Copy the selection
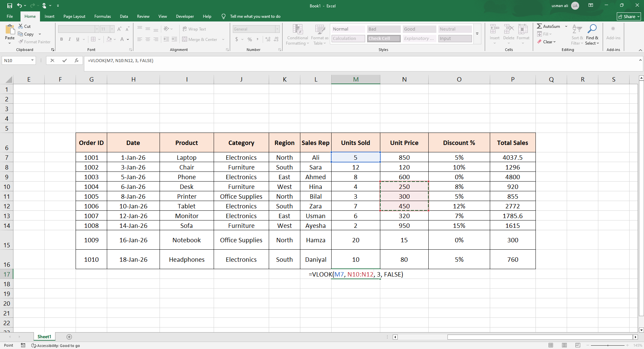The image size is (644, 349). (26, 34)
